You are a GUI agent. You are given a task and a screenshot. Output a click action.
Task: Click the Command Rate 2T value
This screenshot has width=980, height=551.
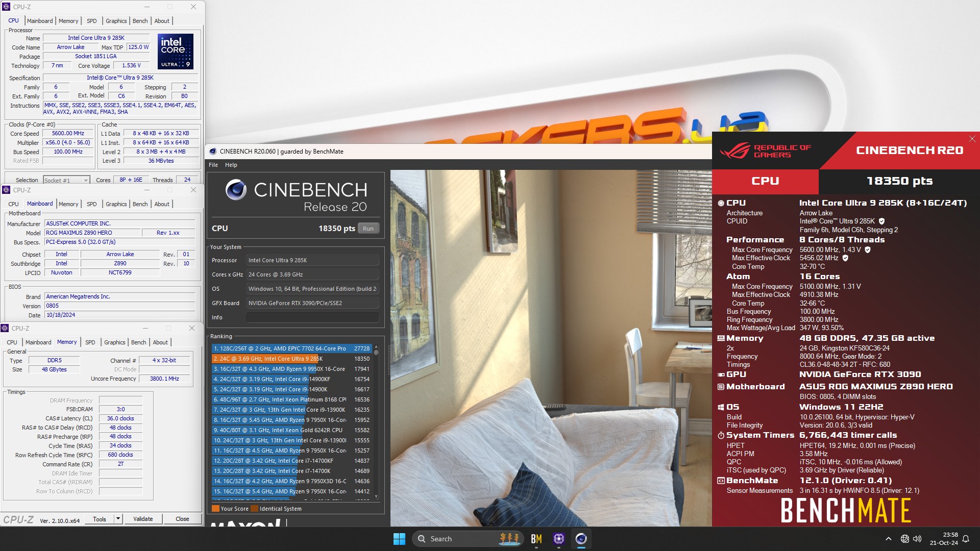pos(120,464)
